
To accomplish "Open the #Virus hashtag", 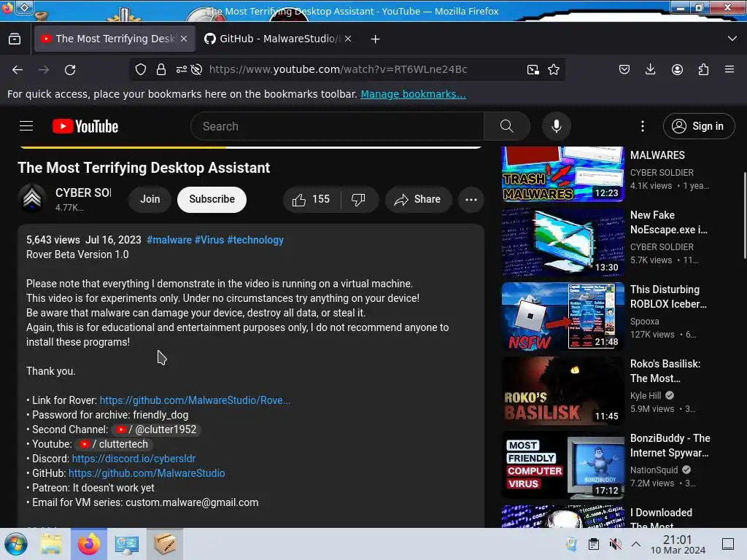I will pos(209,239).
